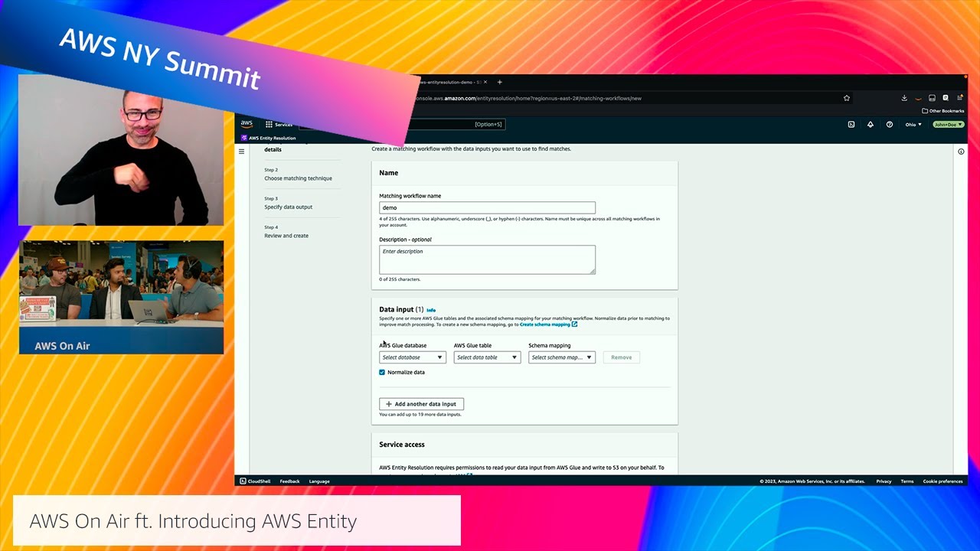
Task: Open the info panel icon at right edge
Action: (x=961, y=152)
